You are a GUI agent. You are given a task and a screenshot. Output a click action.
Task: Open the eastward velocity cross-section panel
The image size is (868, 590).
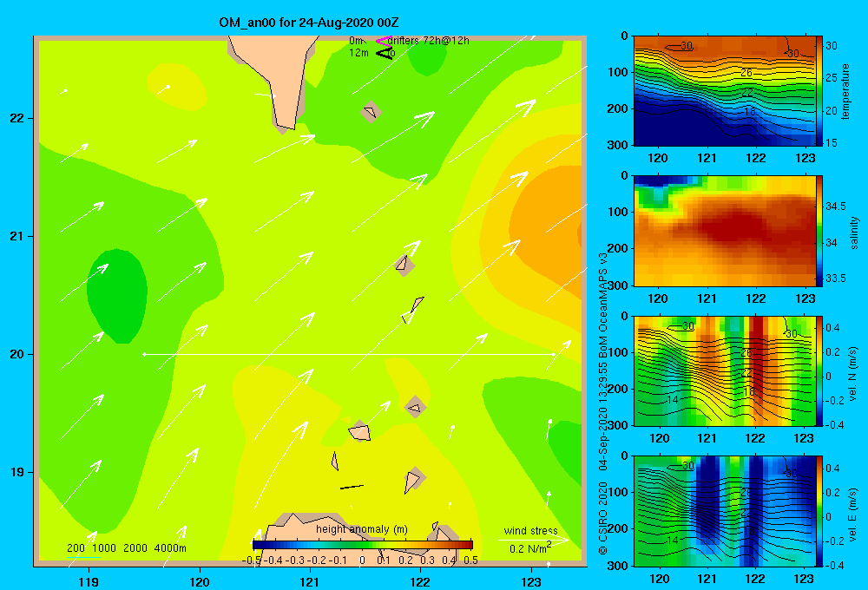tap(725, 511)
